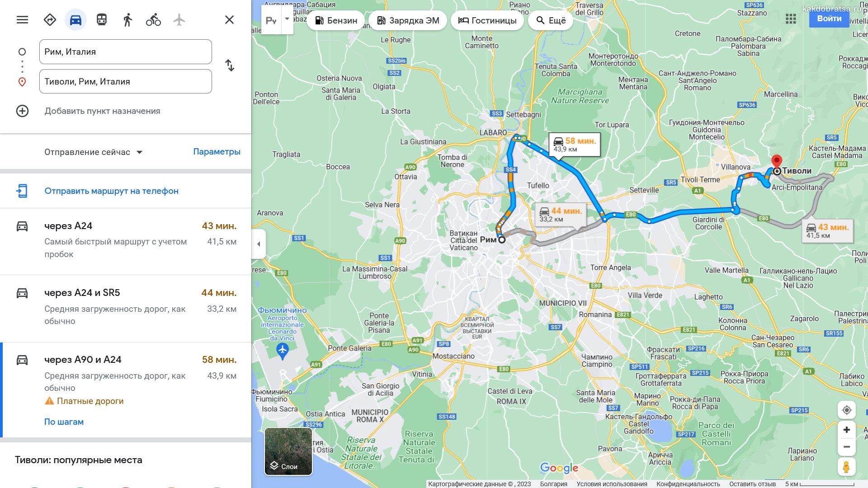Swap origin and destination
This screenshot has height=488, width=868.
(x=230, y=66)
